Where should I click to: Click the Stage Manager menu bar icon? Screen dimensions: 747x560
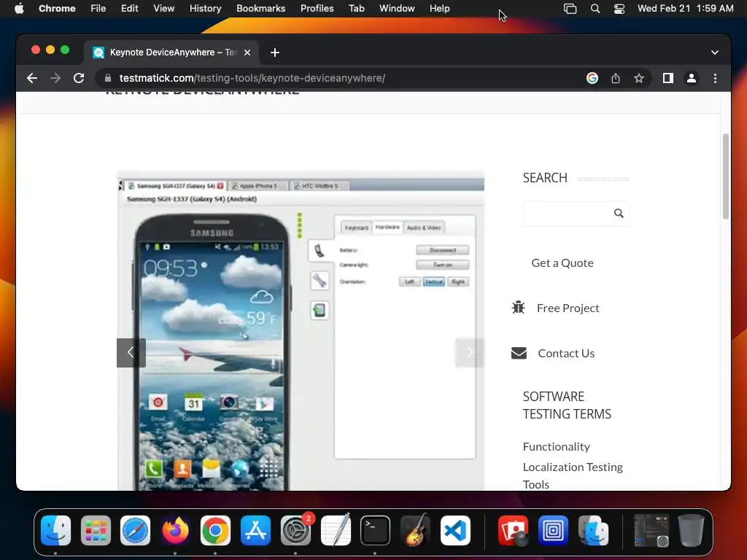point(570,9)
